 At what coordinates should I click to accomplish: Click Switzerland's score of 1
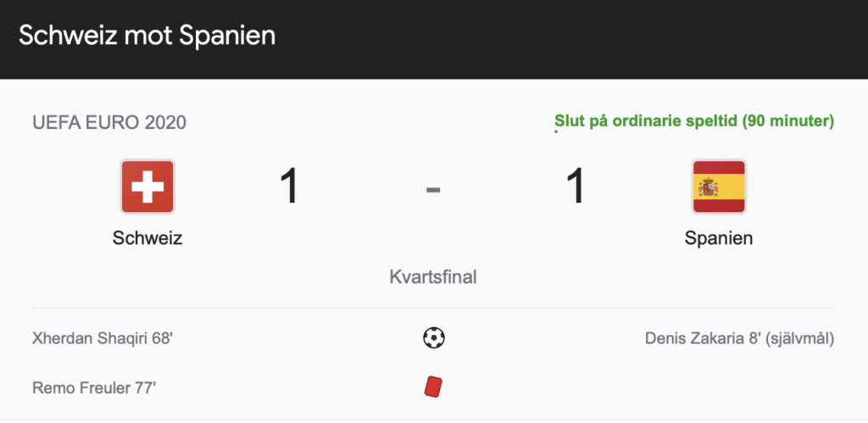(x=290, y=186)
